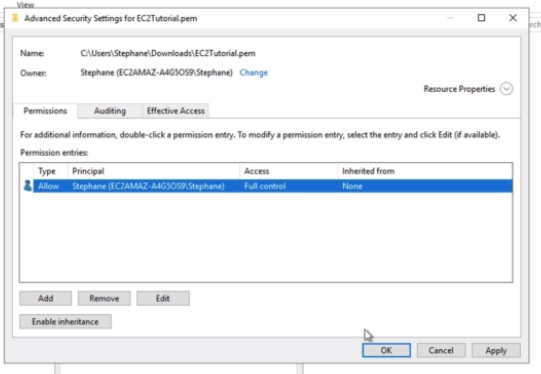The width and height of the screenshot is (541, 374).
Task: Click the Edit button
Action: click(x=163, y=298)
